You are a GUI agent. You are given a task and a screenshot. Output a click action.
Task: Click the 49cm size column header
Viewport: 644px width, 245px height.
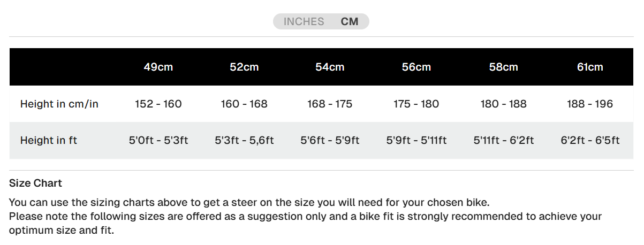(158, 67)
